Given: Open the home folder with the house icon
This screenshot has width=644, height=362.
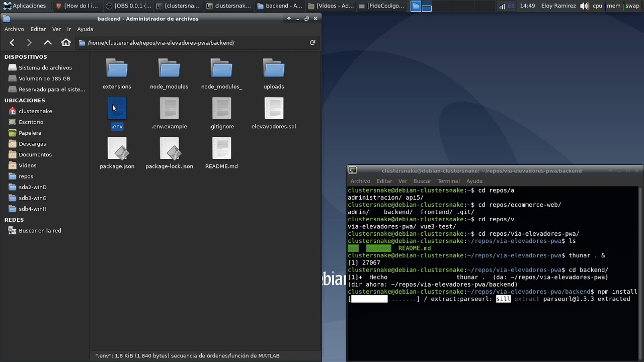Looking at the screenshot, I should coord(66,43).
